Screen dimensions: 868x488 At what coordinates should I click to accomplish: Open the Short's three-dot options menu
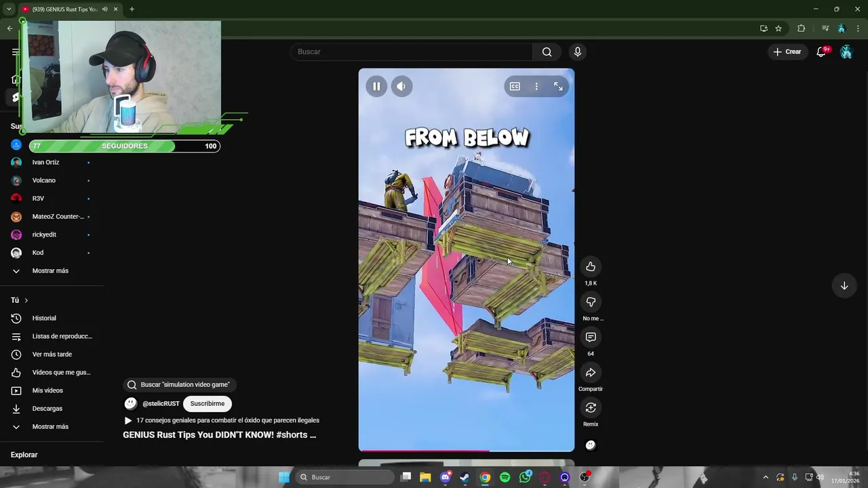536,86
